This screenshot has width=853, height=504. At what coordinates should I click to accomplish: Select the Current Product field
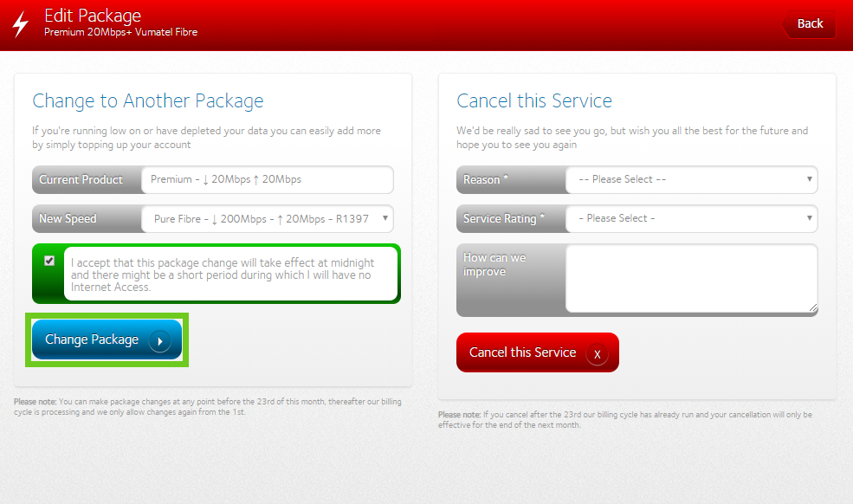point(267,180)
